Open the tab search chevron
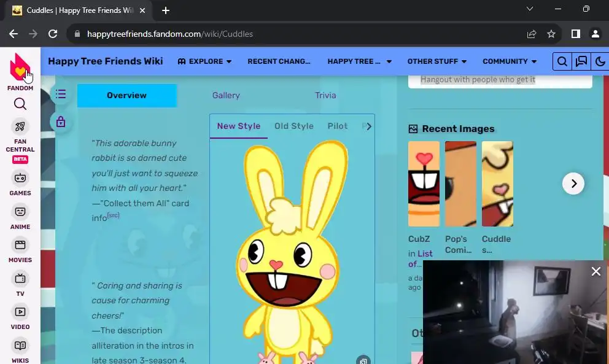 pyautogui.click(x=530, y=9)
